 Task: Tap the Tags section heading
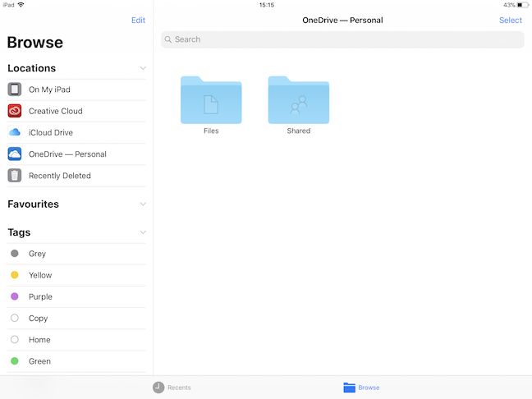coord(19,232)
